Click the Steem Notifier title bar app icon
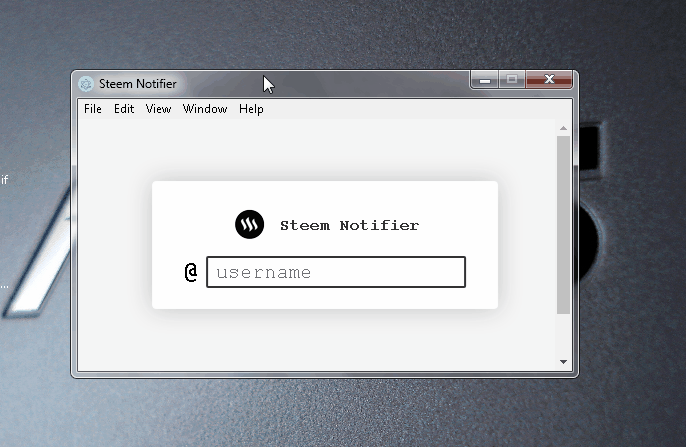The width and height of the screenshot is (686, 447). click(x=86, y=84)
